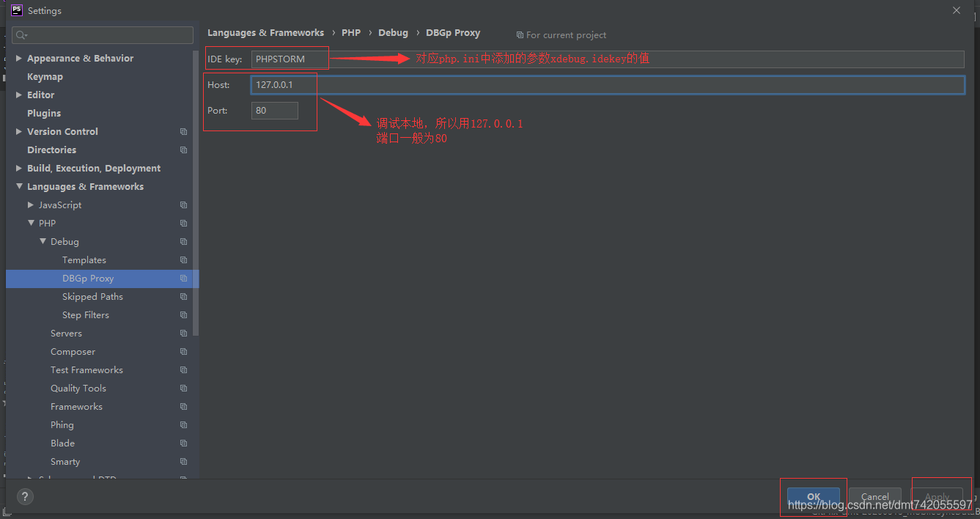Click project-level icon beside Smarty
980x519 pixels.
click(183, 462)
